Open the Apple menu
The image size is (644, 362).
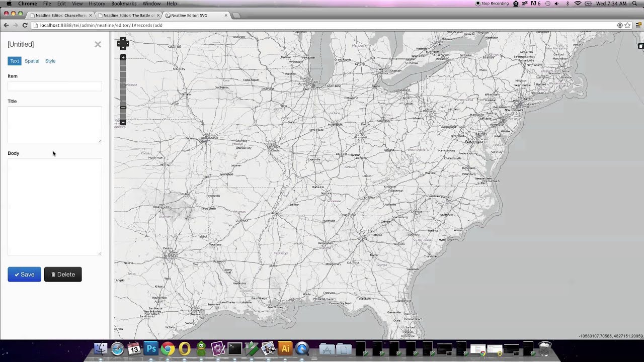(x=9, y=4)
